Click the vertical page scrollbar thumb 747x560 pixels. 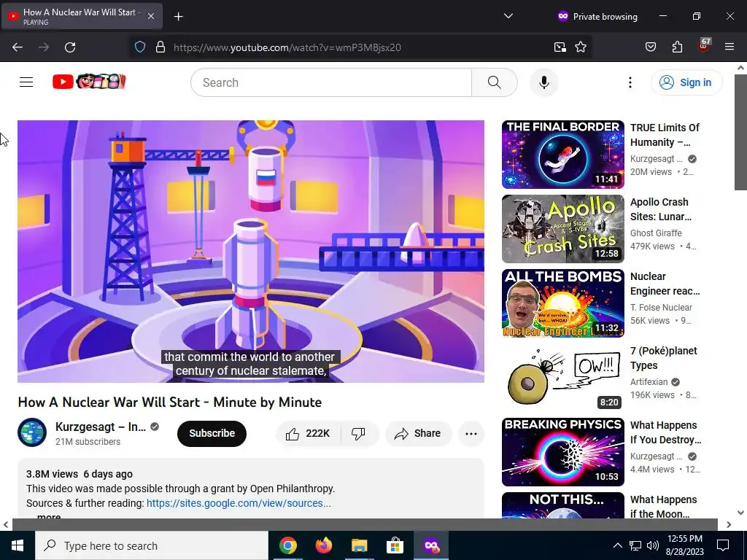click(x=740, y=132)
